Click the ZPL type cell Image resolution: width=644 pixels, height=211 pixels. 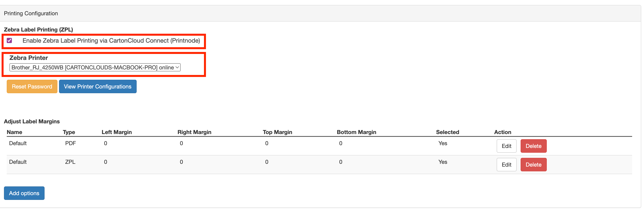pos(70,162)
